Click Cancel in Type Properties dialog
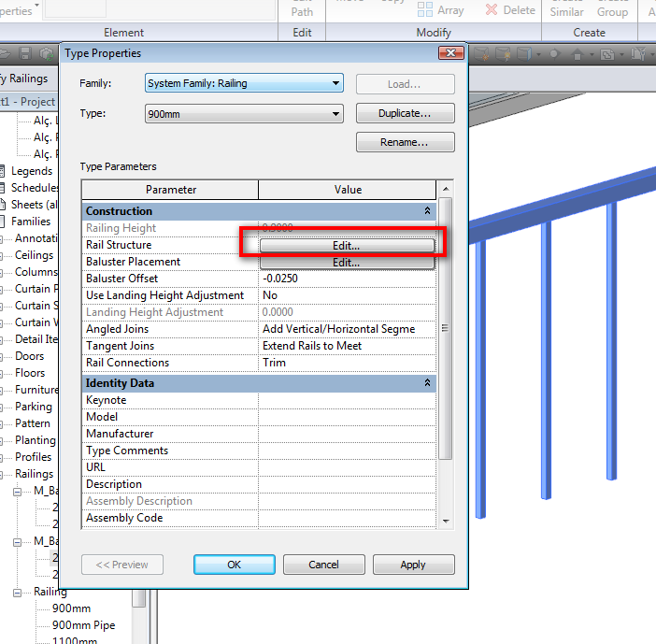The height and width of the screenshot is (644, 656). point(324,565)
